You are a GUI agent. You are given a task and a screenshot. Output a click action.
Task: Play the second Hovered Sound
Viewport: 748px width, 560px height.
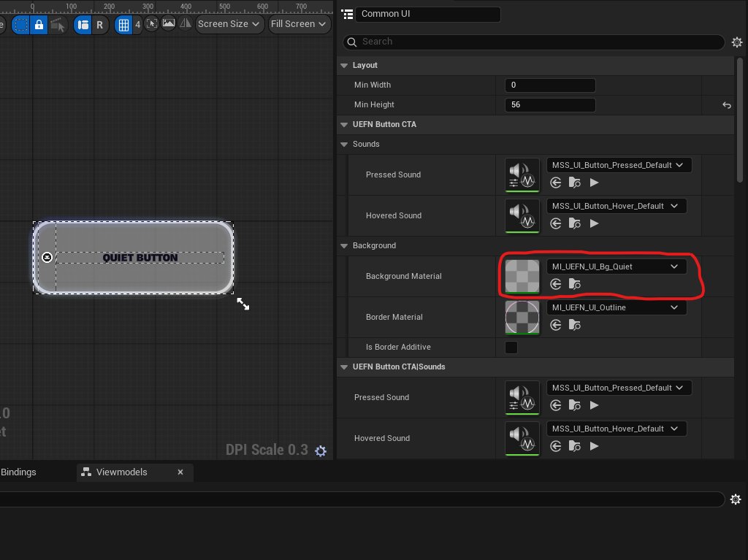point(594,447)
